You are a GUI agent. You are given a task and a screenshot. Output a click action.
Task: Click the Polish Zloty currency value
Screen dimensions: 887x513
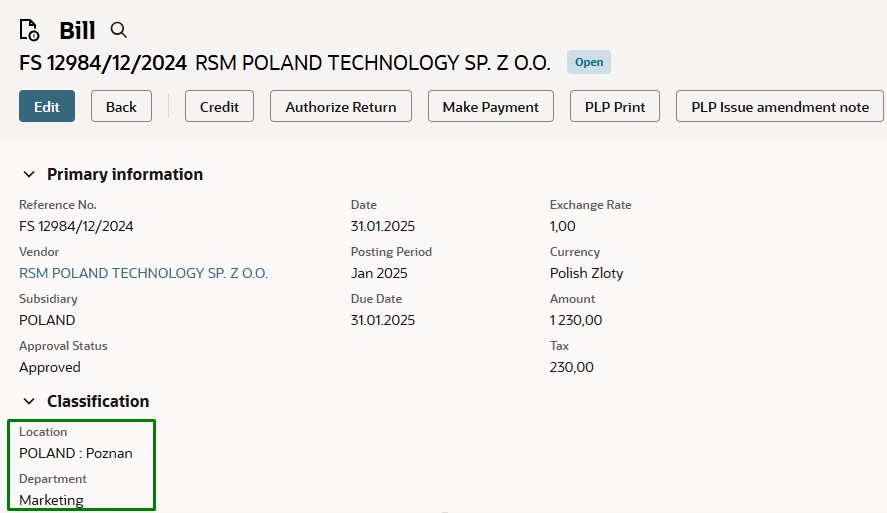(x=586, y=273)
